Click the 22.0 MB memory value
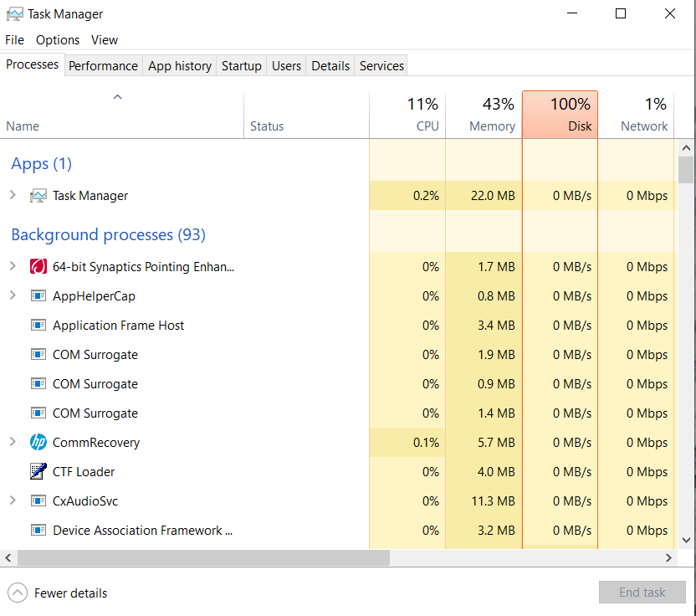The width and height of the screenshot is (696, 616). click(x=493, y=195)
